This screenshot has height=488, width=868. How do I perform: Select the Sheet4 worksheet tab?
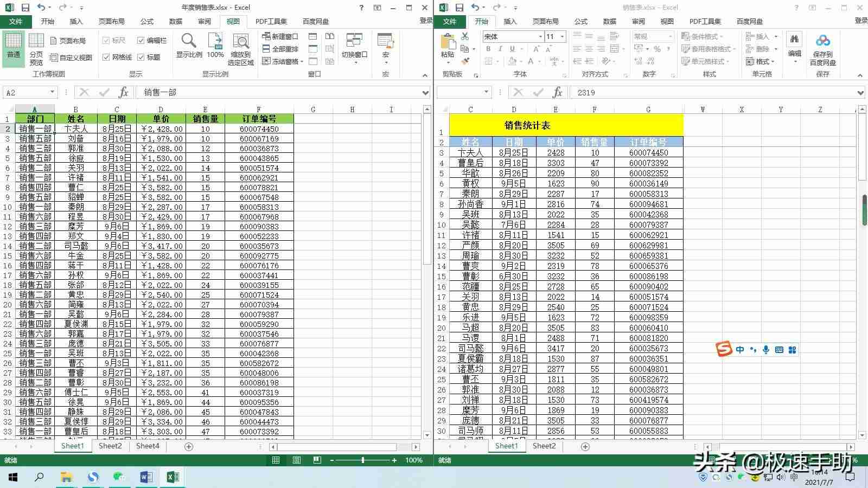[x=147, y=446]
